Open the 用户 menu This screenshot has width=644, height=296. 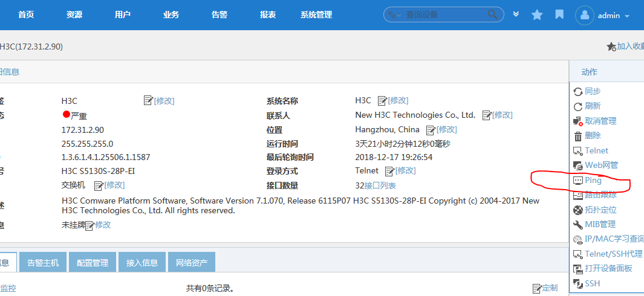[x=123, y=14]
